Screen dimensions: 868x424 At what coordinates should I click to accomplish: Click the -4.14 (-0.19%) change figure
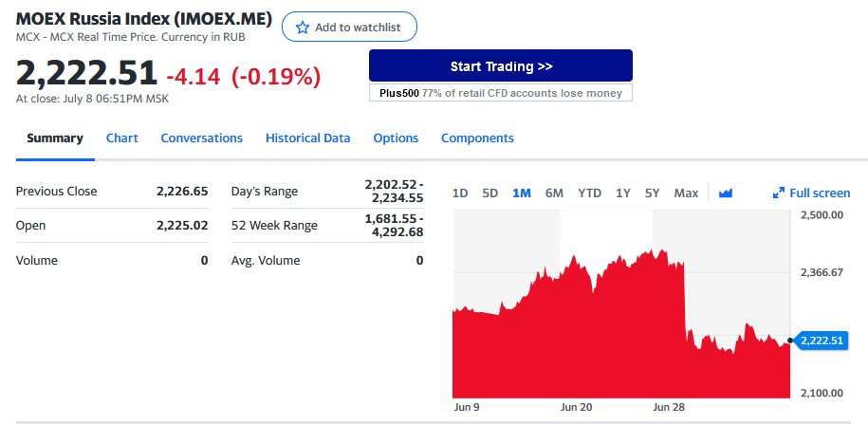tap(244, 77)
